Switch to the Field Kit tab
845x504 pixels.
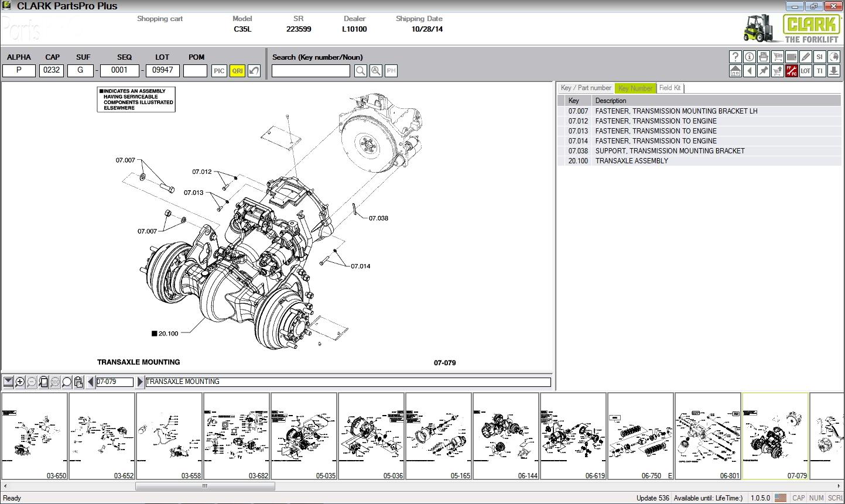pyautogui.click(x=670, y=88)
